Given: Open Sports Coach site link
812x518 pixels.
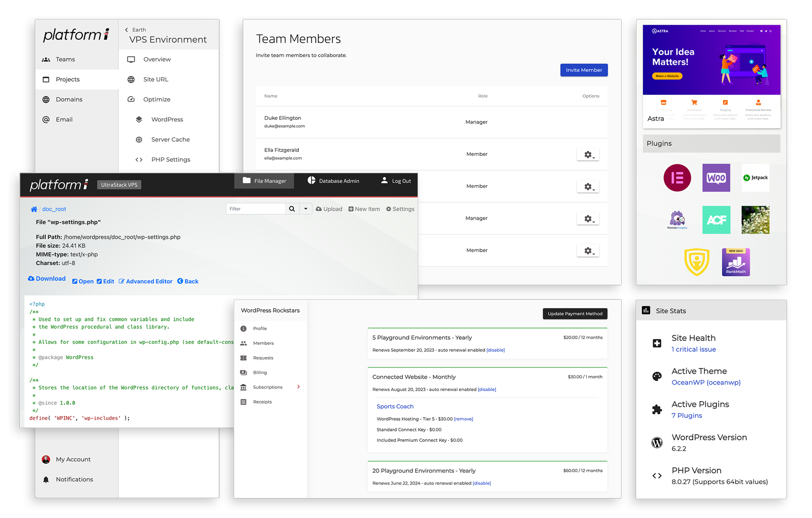Looking at the screenshot, I should pyautogui.click(x=395, y=406).
